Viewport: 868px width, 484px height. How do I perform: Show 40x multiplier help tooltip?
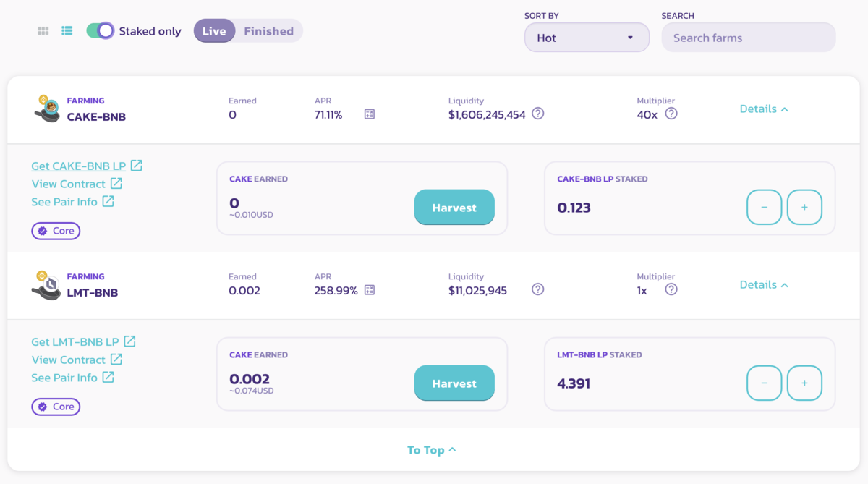[x=671, y=114]
